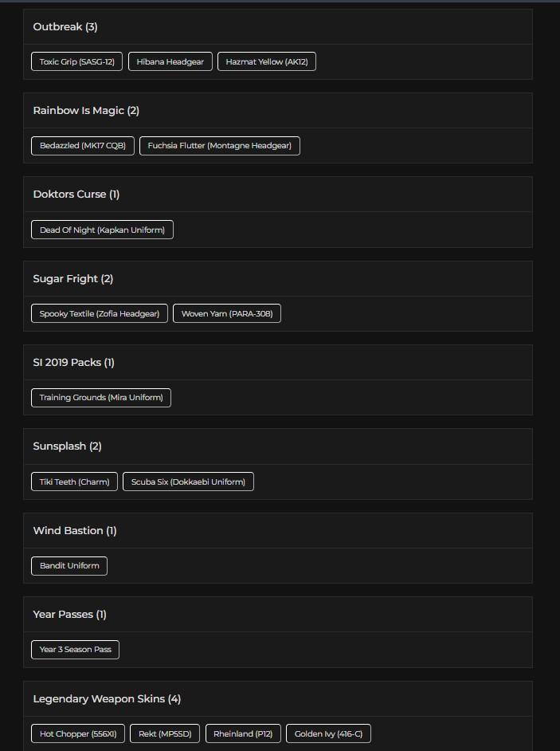This screenshot has width=560, height=751.
Task: Click Fuchsia Flutter (Montagne Headgear) tag
Action: (219, 146)
